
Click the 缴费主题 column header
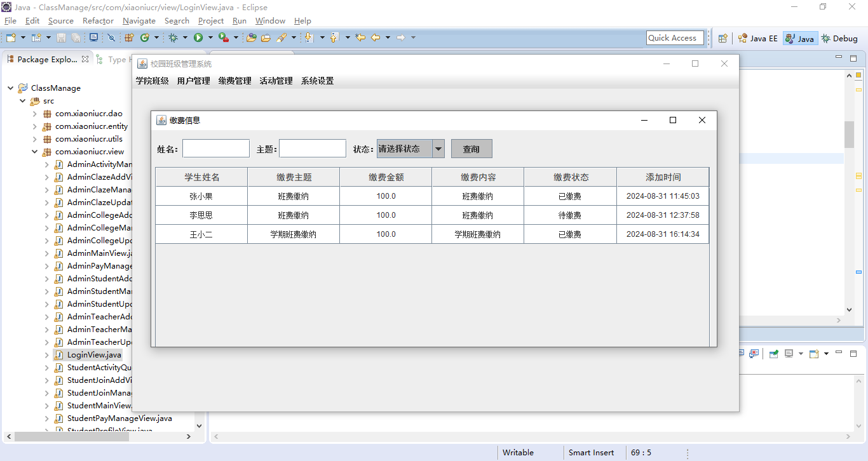point(294,177)
